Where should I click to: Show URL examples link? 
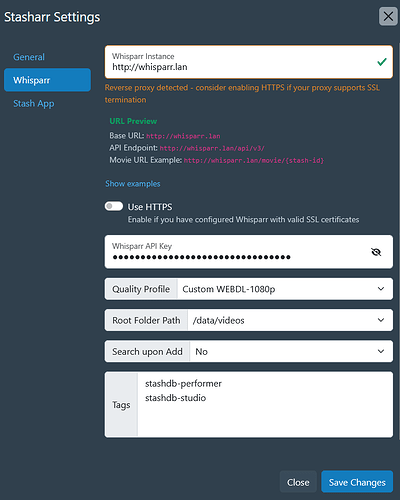point(133,184)
